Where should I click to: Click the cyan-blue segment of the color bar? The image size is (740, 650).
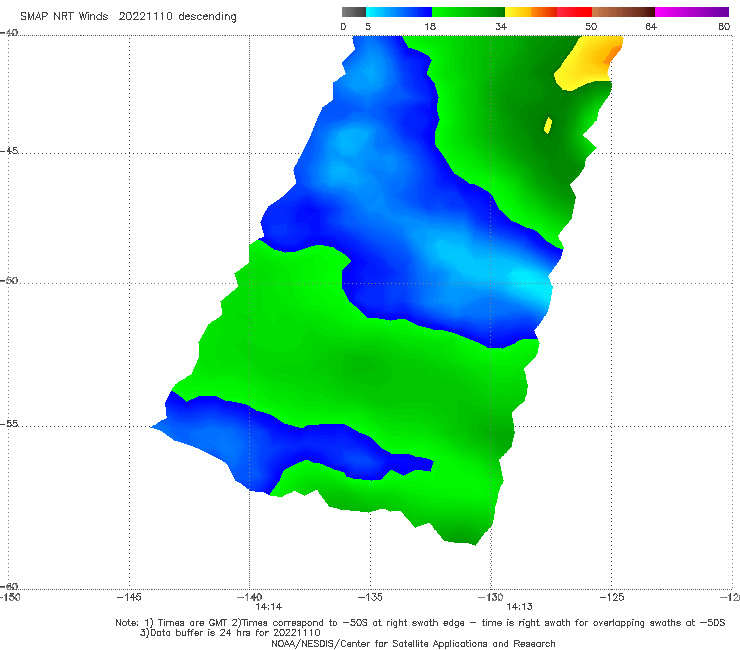coord(399,12)
